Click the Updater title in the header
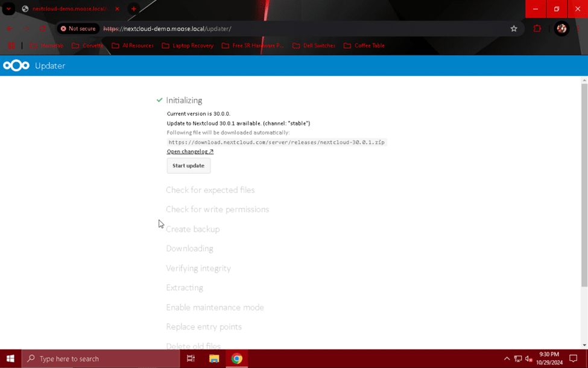The image size is (588, 368). tap(50, 66)
